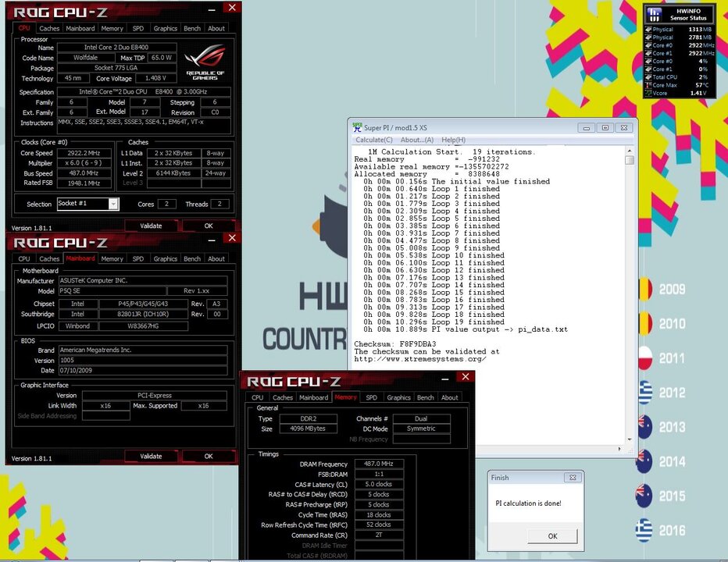Click the DRAM Frequency 487.0 MHz value
Viewport: 728px width, 562px height.
tap(379, 464)
